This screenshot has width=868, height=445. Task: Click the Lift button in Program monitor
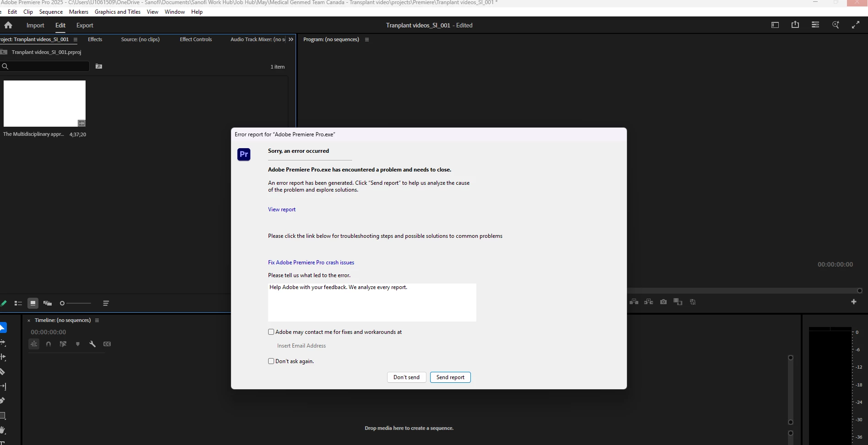tap(634, 302)
